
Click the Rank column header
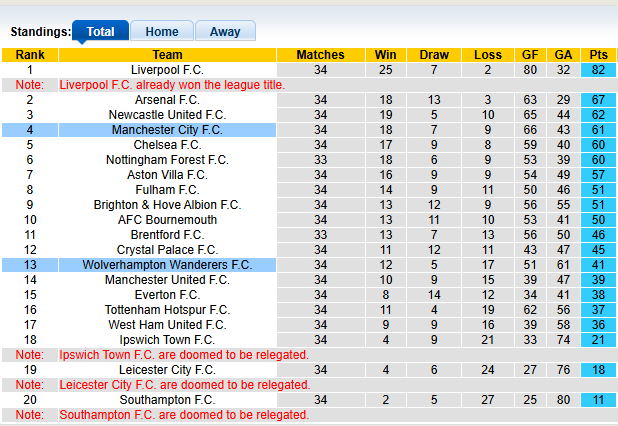[x=29, y=55]
